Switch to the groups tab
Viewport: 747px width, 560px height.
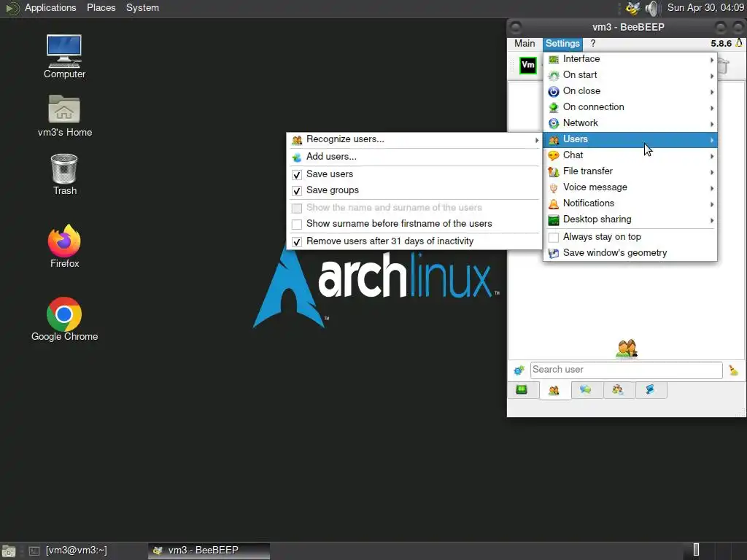tap(618, 390)
